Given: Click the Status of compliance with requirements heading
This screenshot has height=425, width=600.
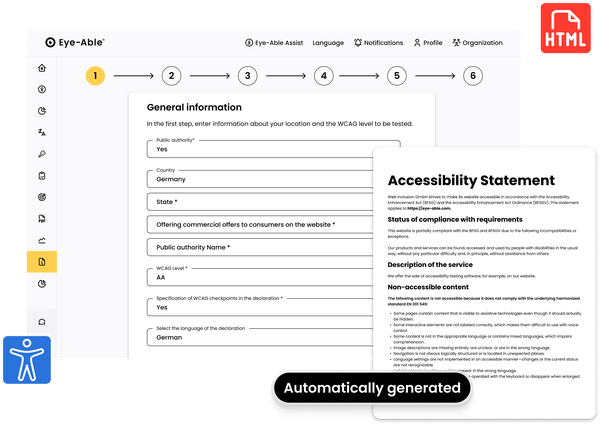Looking at the screenshot, I should click(x=455, y=220).
